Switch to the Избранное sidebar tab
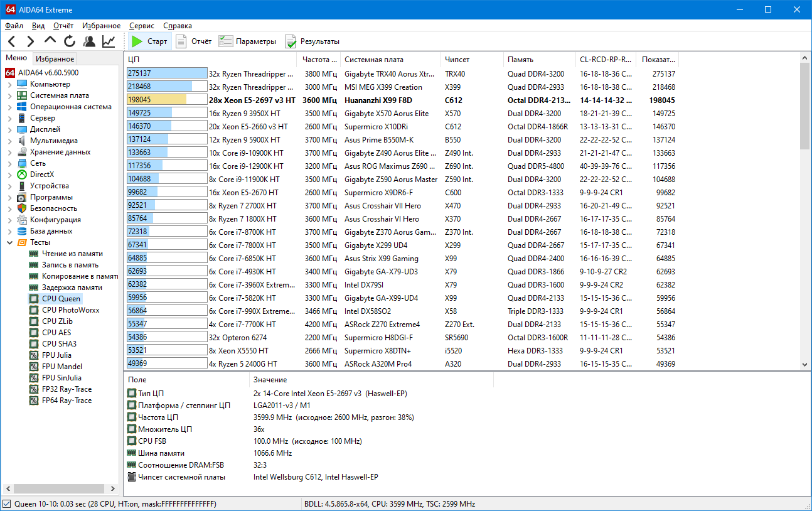Image resolution: width=812 pixels, height=511 pixels. [55, 59]
